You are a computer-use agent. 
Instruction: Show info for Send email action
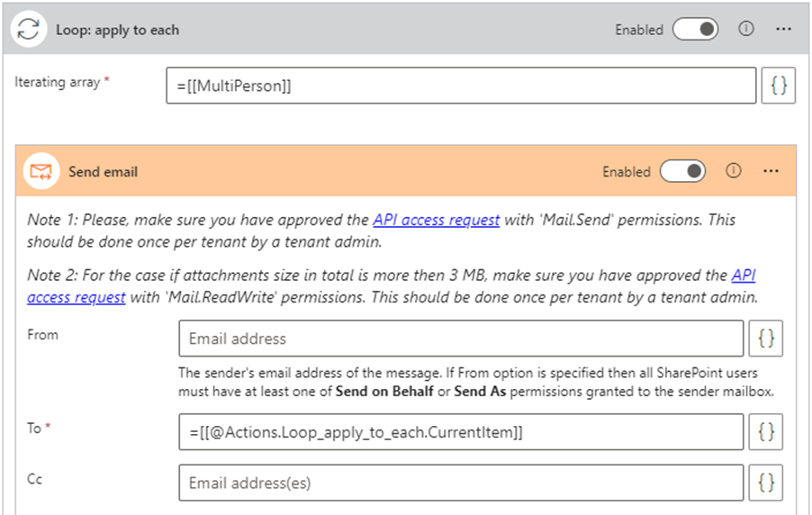[x=733, y=171]
